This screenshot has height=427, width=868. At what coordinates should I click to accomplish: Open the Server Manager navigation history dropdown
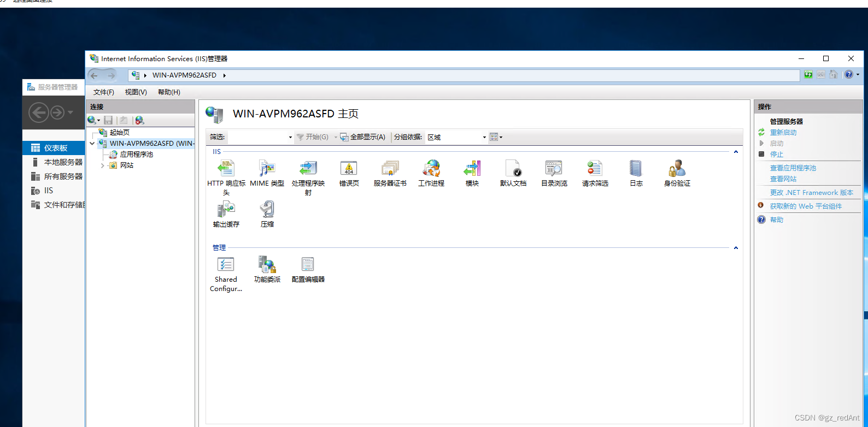(x=71, y=112)
